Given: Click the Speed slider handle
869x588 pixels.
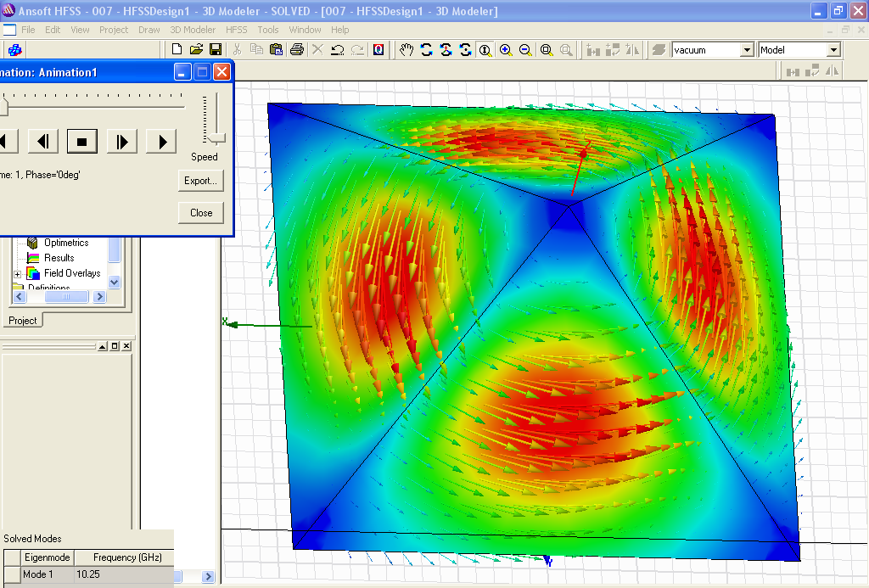Looking at the screenshot, I should coord(216,138).
